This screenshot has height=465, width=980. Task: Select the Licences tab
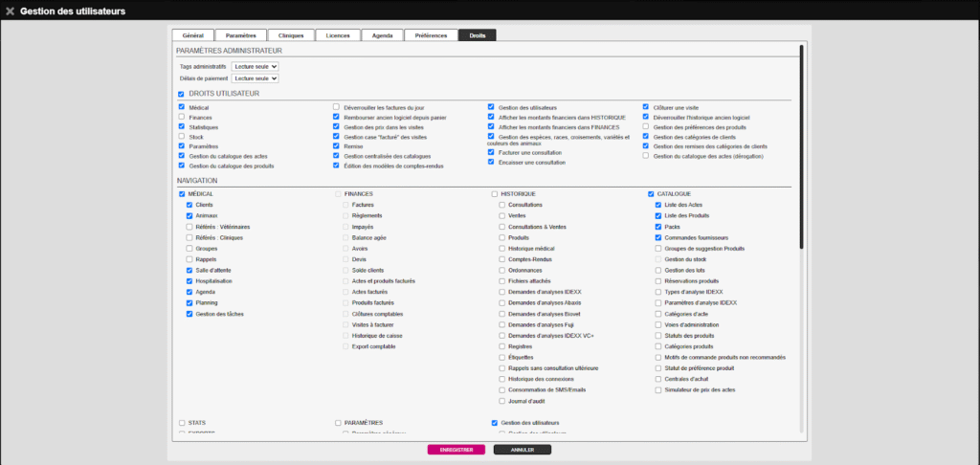coord(338,35)
